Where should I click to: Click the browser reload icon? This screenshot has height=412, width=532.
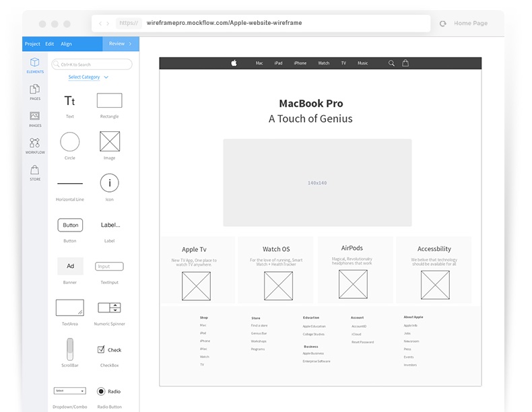pos(442,24)
